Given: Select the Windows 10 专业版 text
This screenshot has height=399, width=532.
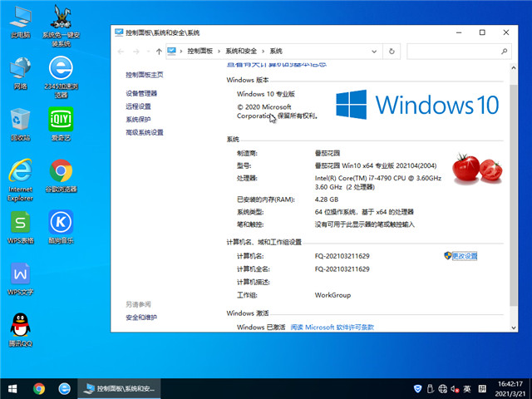Looking at the screenshot, I should pos(266,94).
